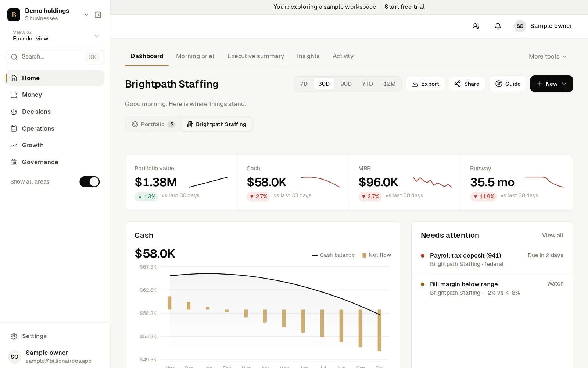
Task: Click the Operations clipboard icon
Action: (14, 128)
